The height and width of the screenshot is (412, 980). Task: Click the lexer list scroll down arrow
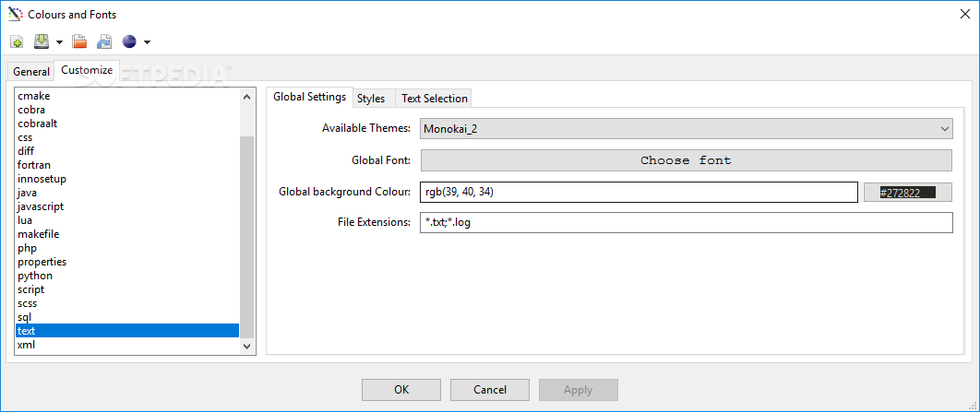[x=246, y=346]
